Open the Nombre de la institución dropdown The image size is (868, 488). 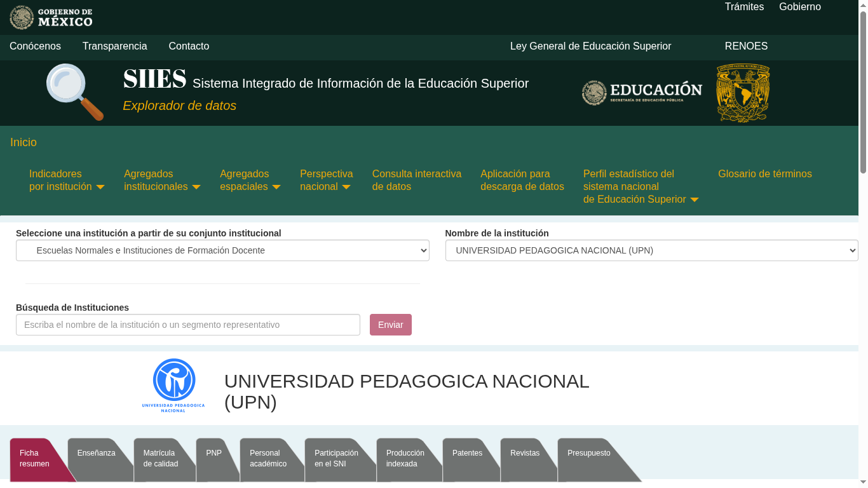point(651,250)
